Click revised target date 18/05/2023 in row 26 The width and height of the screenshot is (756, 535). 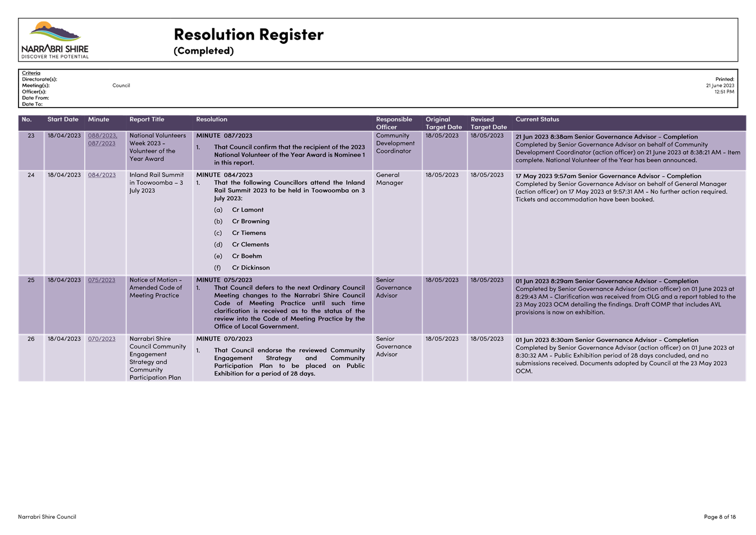coord(487,339)
